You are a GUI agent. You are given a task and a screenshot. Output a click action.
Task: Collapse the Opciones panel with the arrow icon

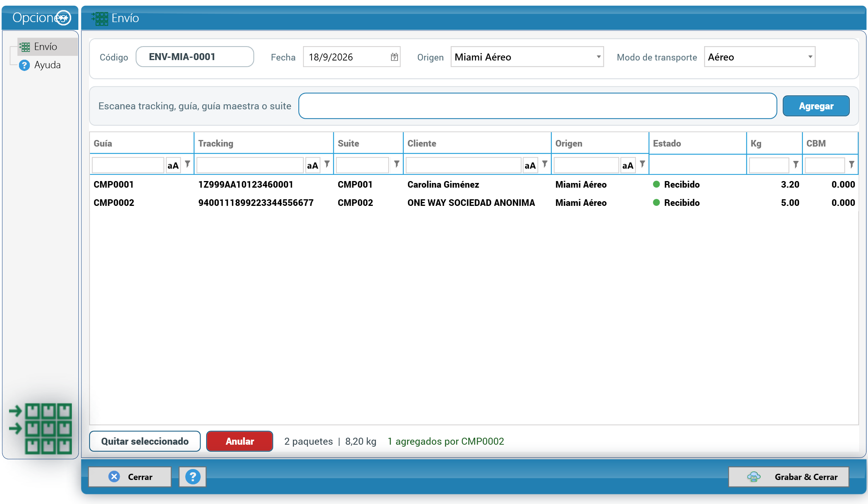point(63,18)
